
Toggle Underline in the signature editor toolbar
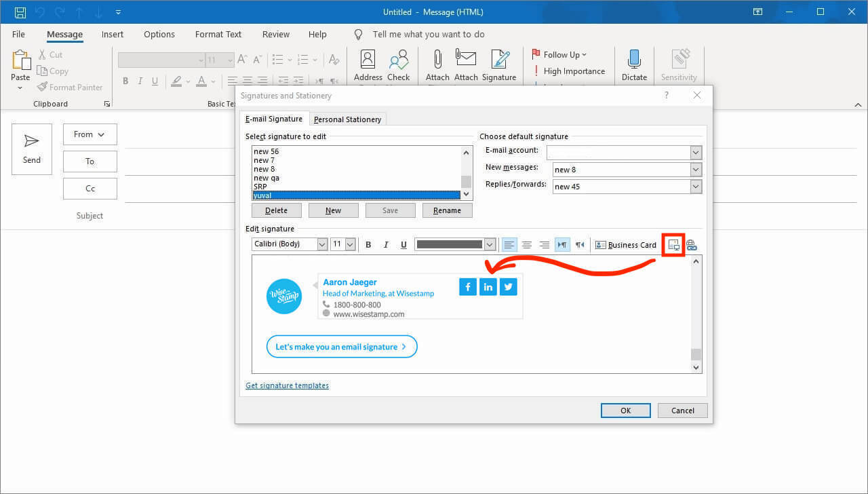tap(403, 245)
